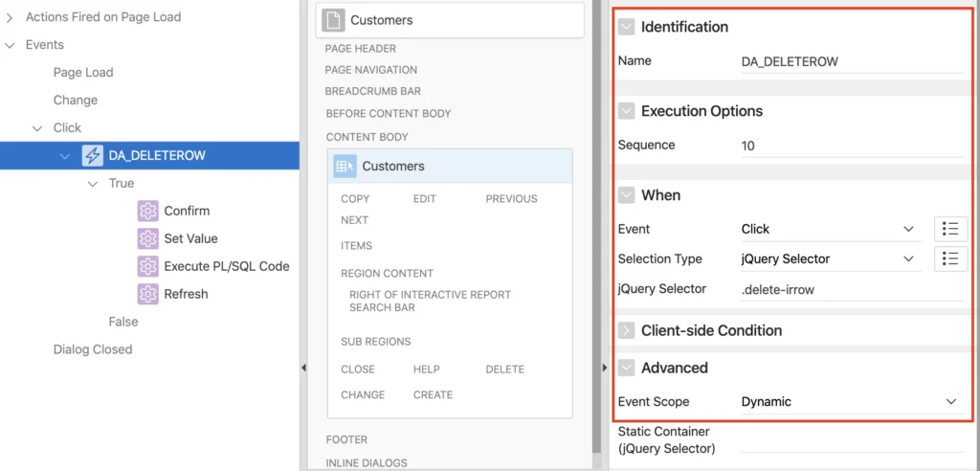Image resolution: width=980 pixels, height=471 pixels.
Task: Click the PAGE HEADER layout position
Action: (361, 49)
